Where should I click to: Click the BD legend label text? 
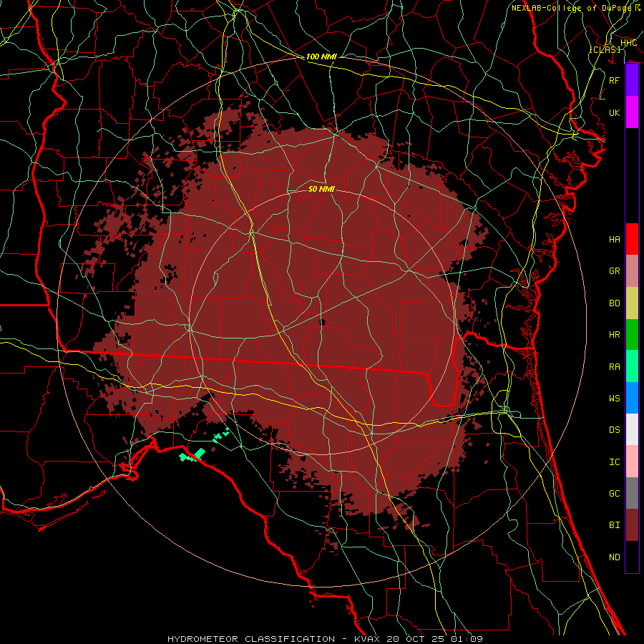[x=614, y=303]
